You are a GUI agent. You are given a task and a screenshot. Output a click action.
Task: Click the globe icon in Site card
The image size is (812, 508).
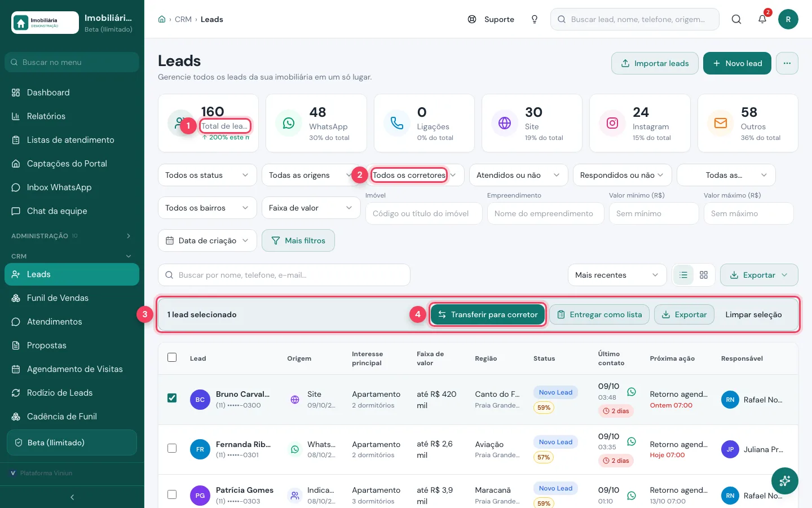pyautogui.click(x=505, y=123)
